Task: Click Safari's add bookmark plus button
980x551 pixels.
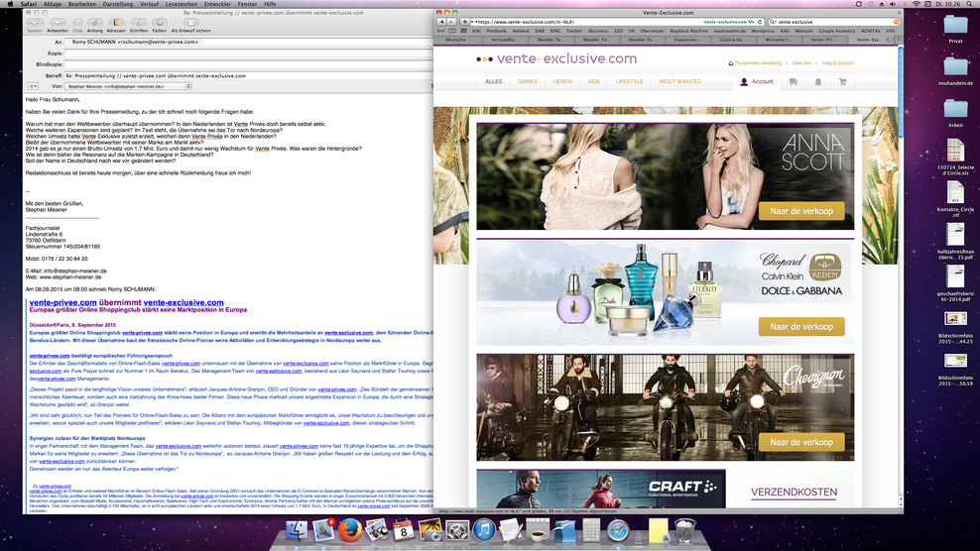Action: pos(464,22)
